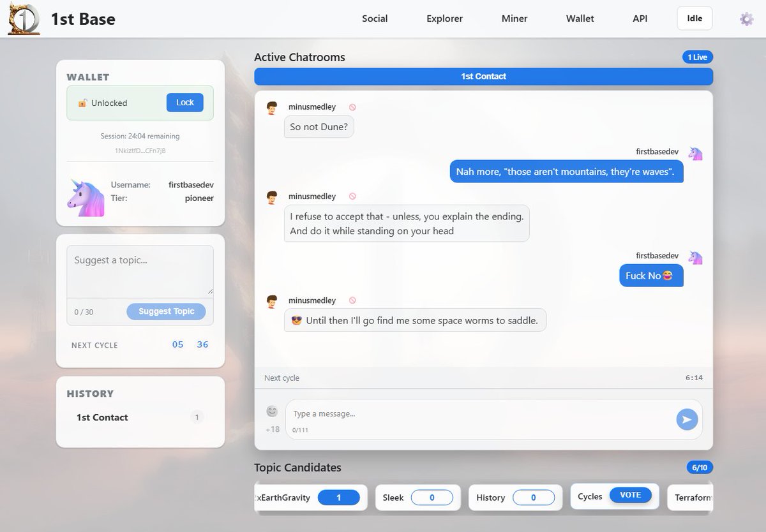
Task: Click the 6/10 topic candidates badge
Action: click(x=700, y=468)
